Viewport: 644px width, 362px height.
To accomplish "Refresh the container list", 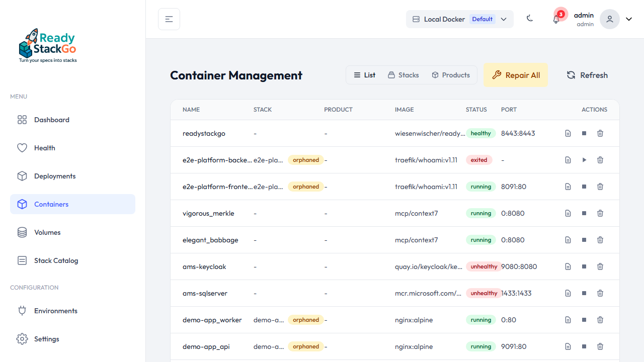I will click(587, 75).
